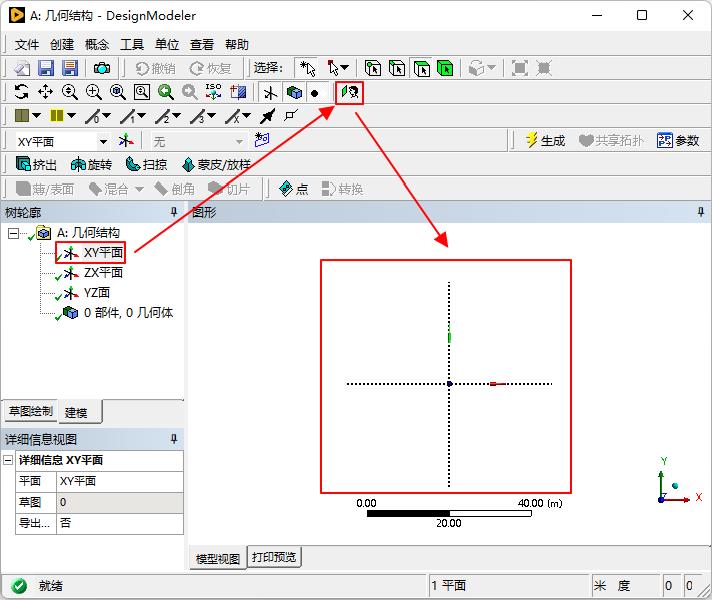712x600 pixels.
Task: Toggle display plane axes icon
Action: click(270, 92)
